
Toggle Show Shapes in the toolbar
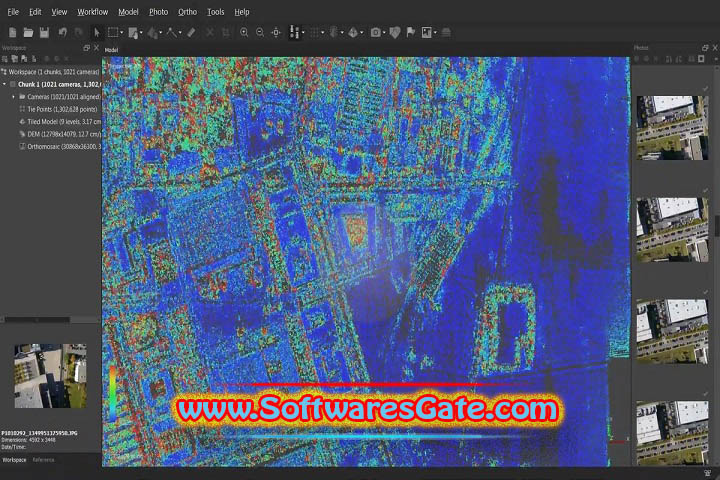pos(394,32)
